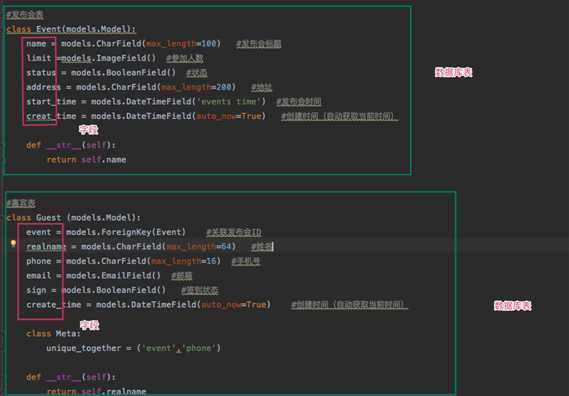
Task: Click 'max_length=16' in the phone line
Action: (184, 261)
